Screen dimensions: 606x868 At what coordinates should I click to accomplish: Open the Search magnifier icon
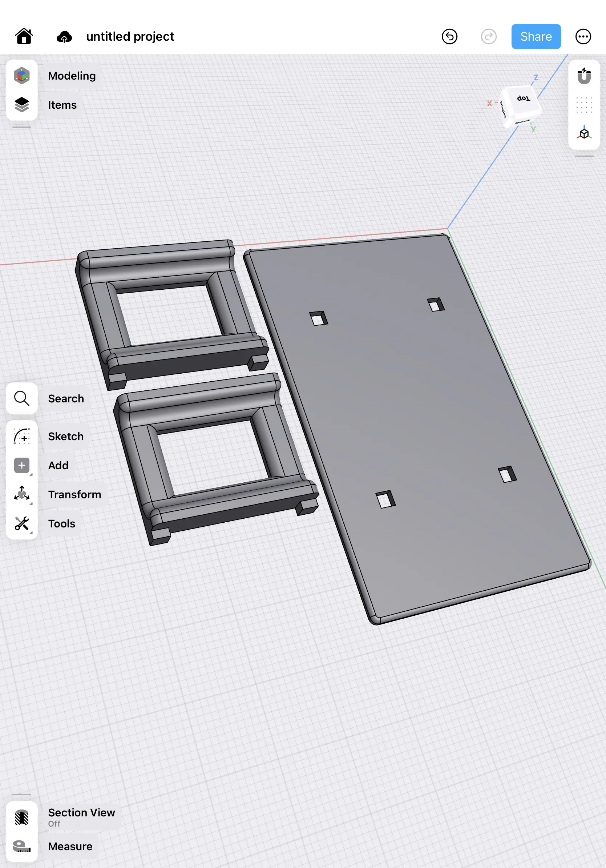[x=21, y=398]
